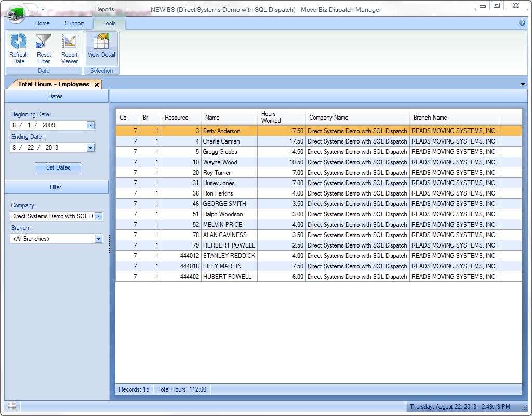
Task: Click the Reset Filter funnel icon
Action: pos(44,43)
